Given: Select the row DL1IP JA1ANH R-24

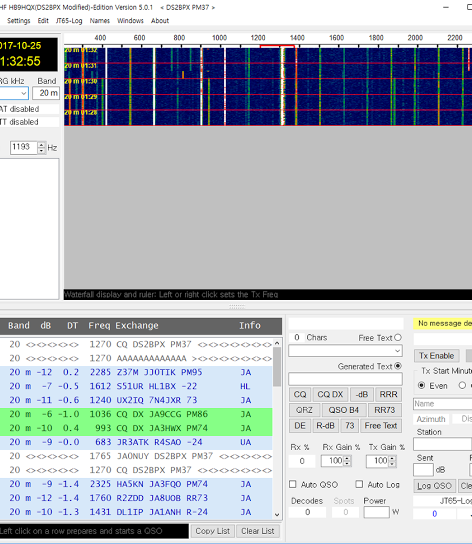Looking at the screenshot, I should pos(136,512).
